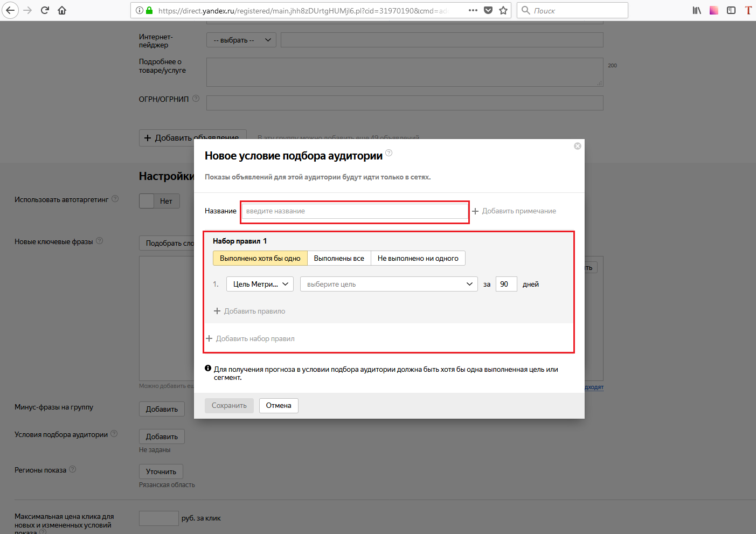Click the Сохранить button
This screenshot has height=534, width=756.
(x=229, y=405)
